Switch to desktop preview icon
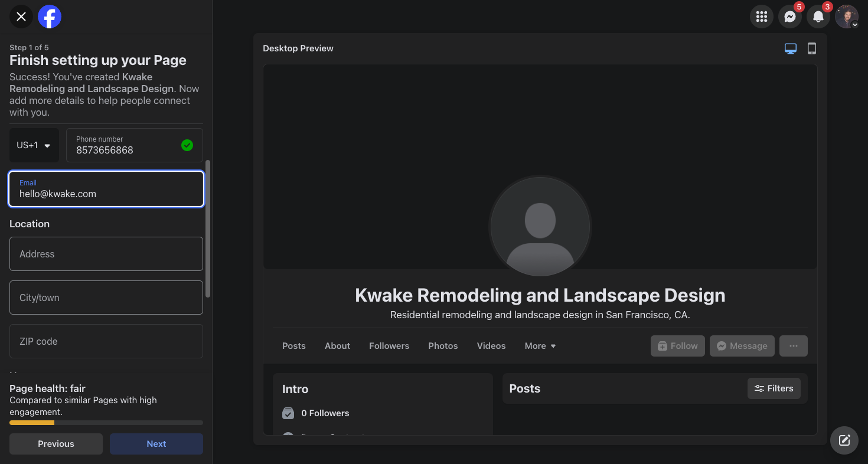Image resolution: width=868 pixels, height=464 pixels. [791, 48]
